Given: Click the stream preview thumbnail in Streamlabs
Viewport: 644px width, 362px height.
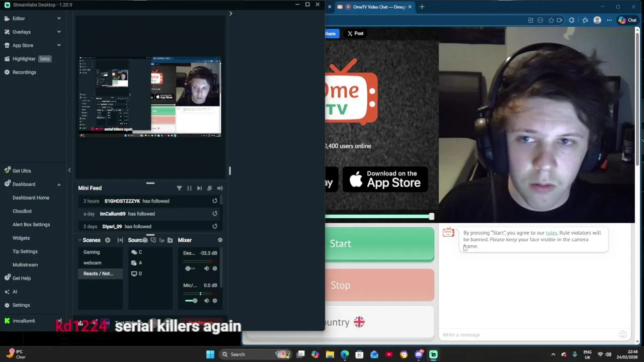Looking at the screenshot, I should (150, 98).
